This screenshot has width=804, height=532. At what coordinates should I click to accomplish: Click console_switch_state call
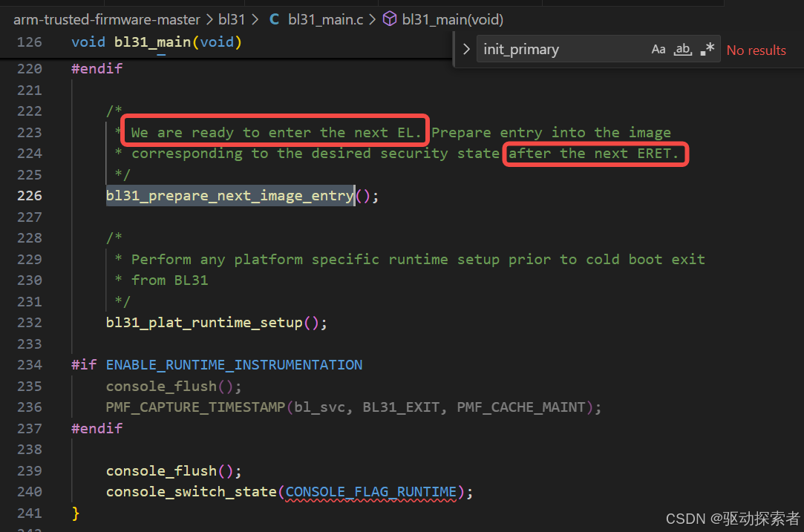[x=192, y=492]
